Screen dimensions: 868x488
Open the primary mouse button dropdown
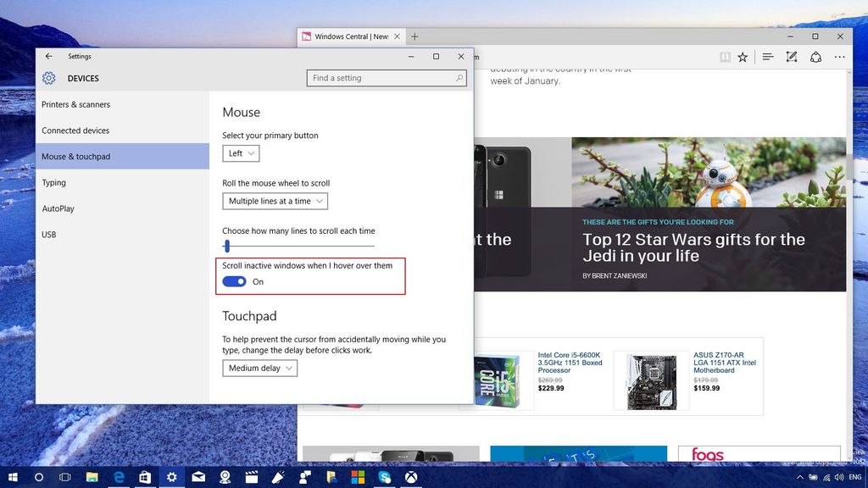pyautogui.click(x=240, y=153)
